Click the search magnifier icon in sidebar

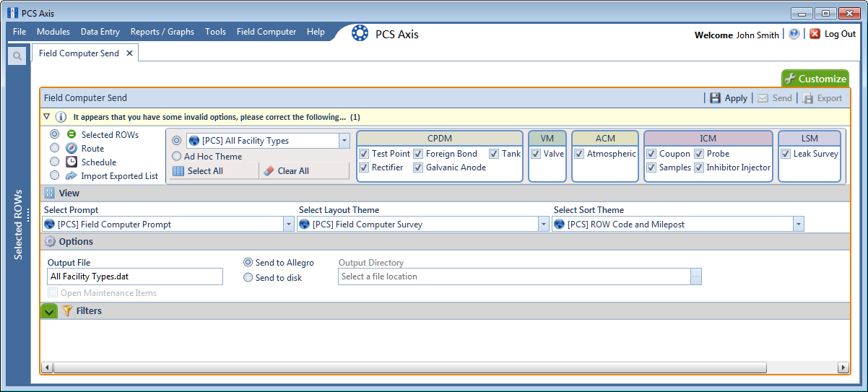pyautogui.click(x=17, y=56)
